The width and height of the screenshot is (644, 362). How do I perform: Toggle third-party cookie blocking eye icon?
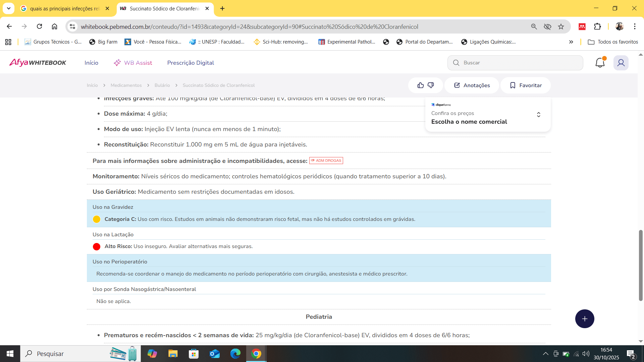tap(547, 26)
